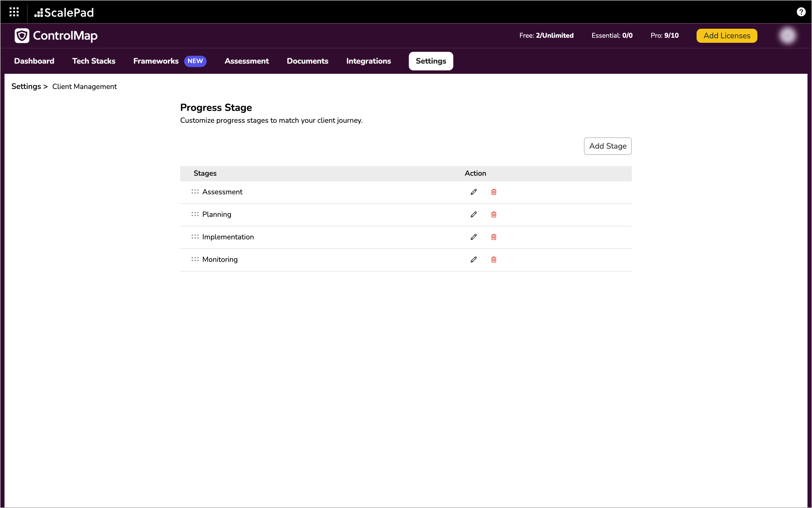This screenshot has height=508, width=812.
Task: Click the Add Stage button
Action: pyautogui.click(x=607, y=146)
